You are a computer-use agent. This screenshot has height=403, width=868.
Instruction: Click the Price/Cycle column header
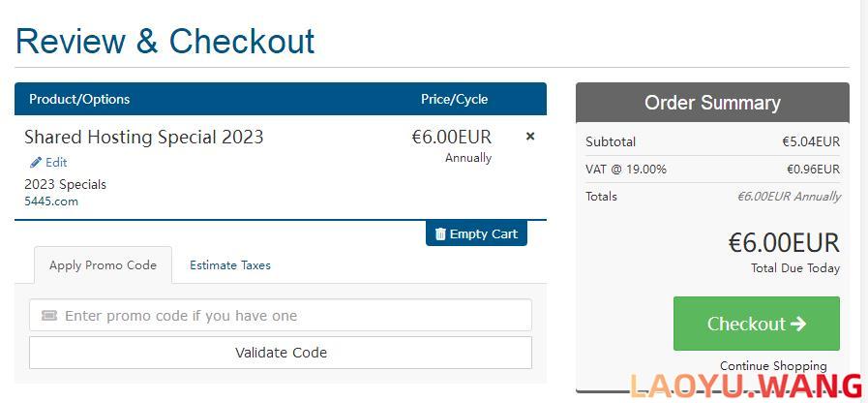[455, 99]
